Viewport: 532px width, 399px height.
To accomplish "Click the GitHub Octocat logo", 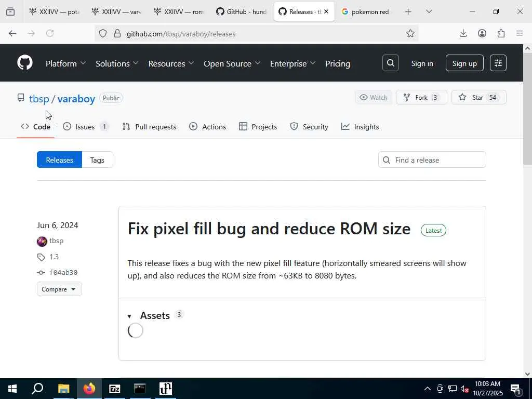I will tap(25, 63).
